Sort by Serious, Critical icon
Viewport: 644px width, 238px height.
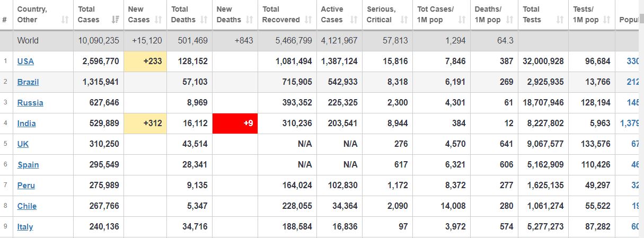pyautogui.click(x=404, y=20)
